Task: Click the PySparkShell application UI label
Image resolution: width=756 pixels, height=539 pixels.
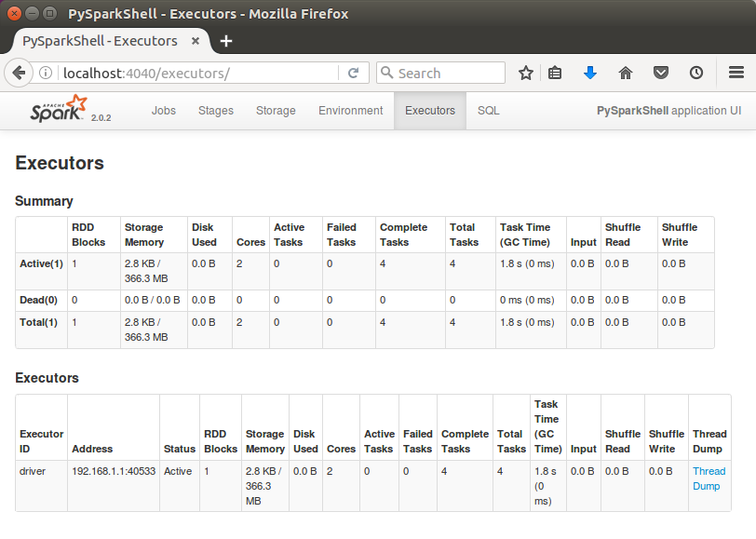Action: [x=668, y=111]
